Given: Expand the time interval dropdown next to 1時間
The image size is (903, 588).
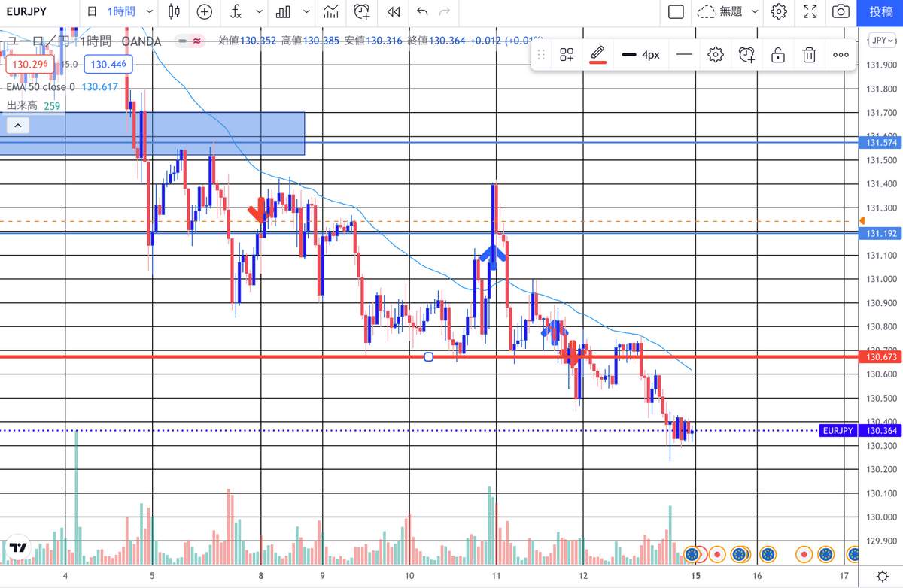Looking at the screenshot, I should coord(149,11).
